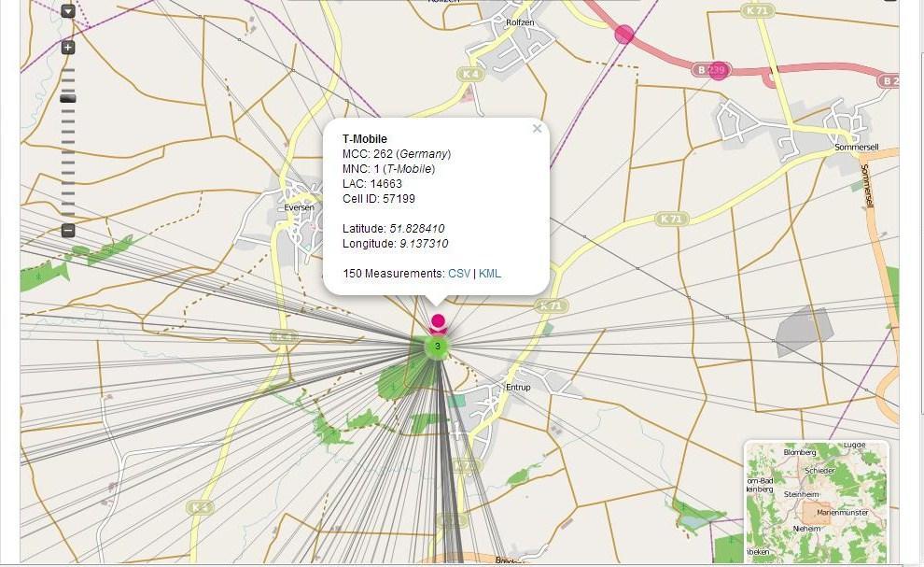Click the Marienmünster label in minimap

(x=843, y=512)
